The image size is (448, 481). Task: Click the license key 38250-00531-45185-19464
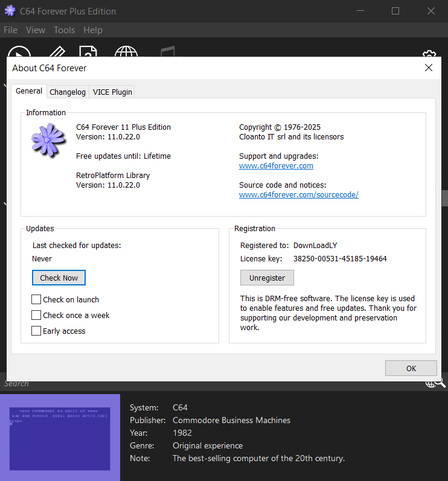coord(340,258)
